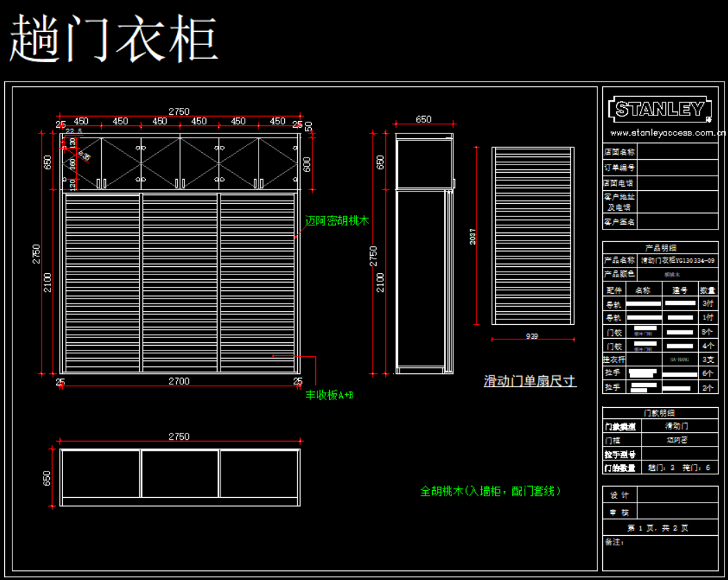
Task: Select the underlined 滑动门单扇尺寸 caption
Action: click(530, 381)
